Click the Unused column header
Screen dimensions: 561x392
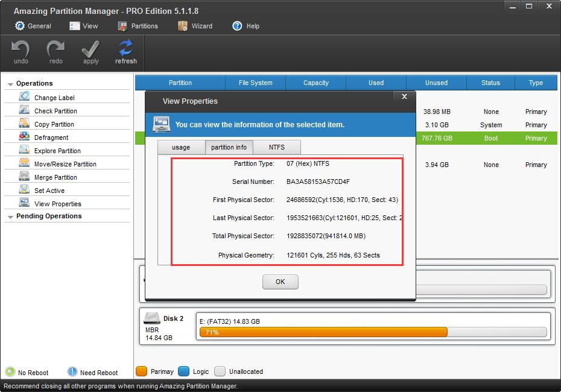[x=436, y=83]
